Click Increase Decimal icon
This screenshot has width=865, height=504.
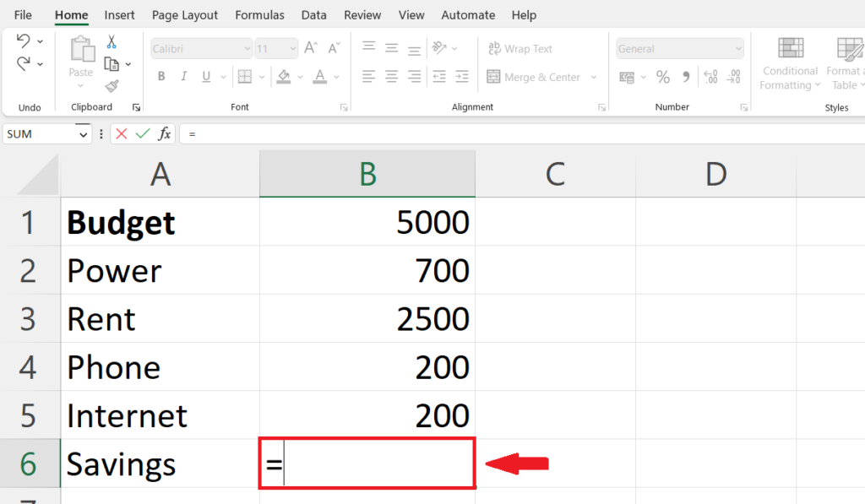(x=710, y=77)
